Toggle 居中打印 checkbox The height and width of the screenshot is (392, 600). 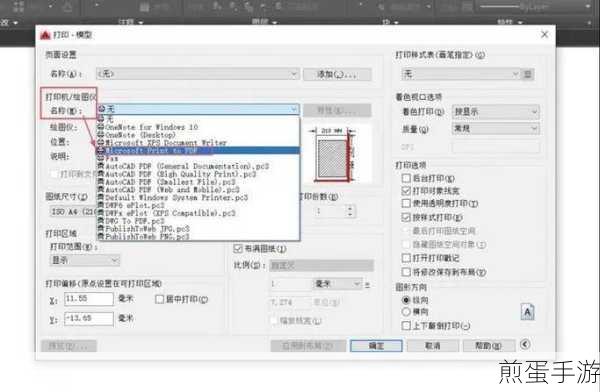pyautogui.click(x=160, y=299)
